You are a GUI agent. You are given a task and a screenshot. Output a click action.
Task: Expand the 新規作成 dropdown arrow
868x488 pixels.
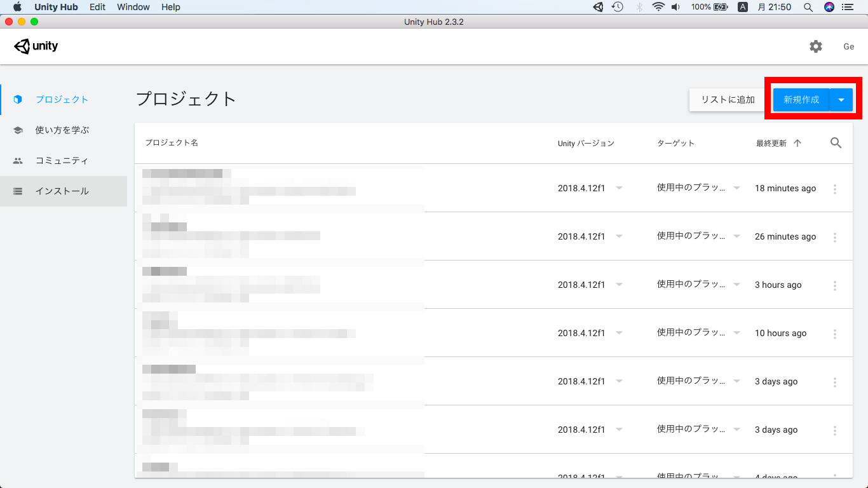point(841,100)
